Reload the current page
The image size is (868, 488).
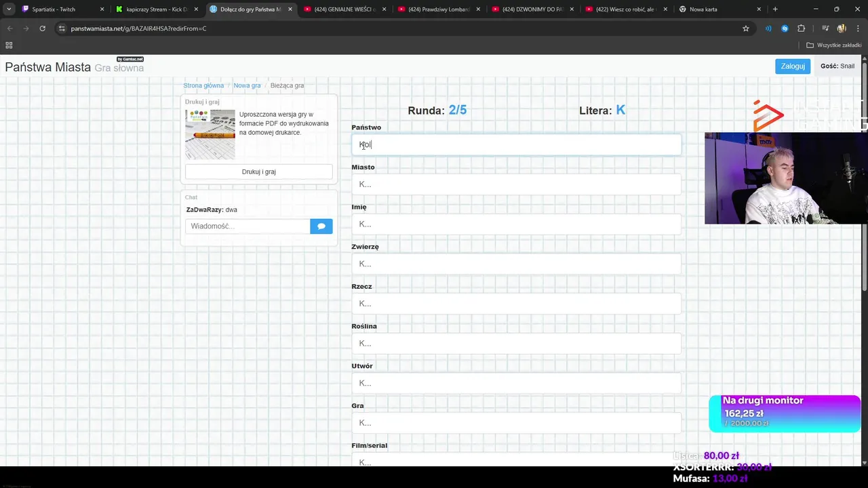tap(43, 28)
